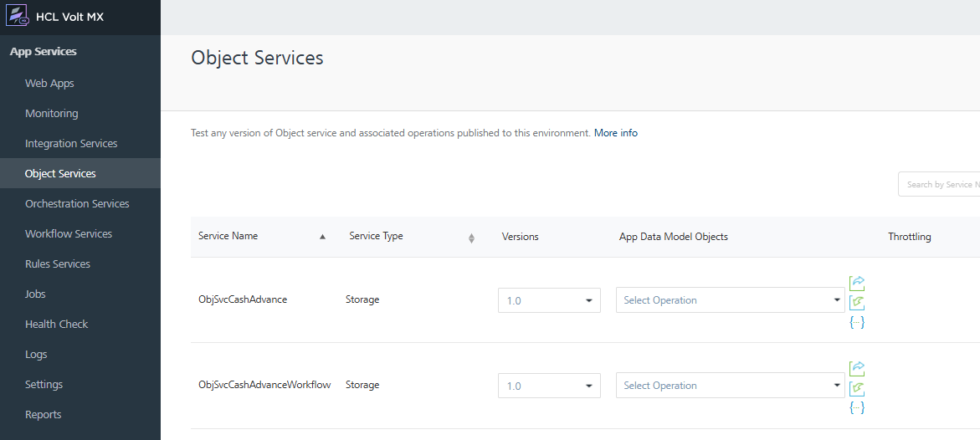
Task: Expand Select Operation dropdown for ObjSvcCashAdvanceWorkflow
Action: pyautogui.click(x=731, y=386)
